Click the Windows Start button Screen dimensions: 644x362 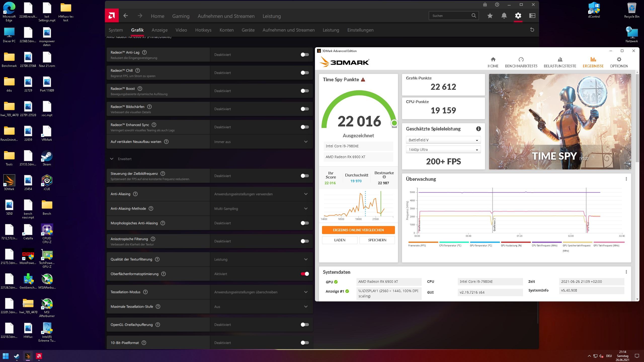coord(6,356)
